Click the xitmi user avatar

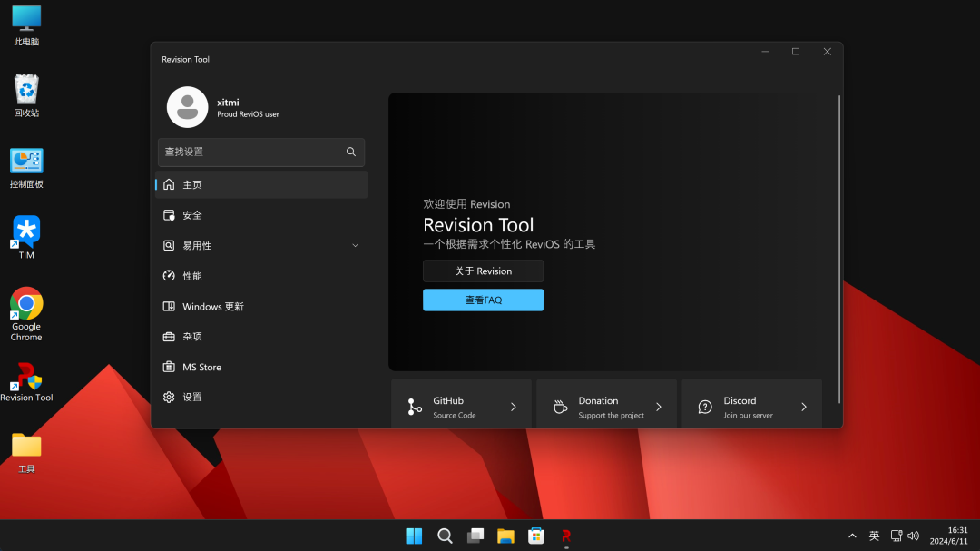tap(188, 107)
